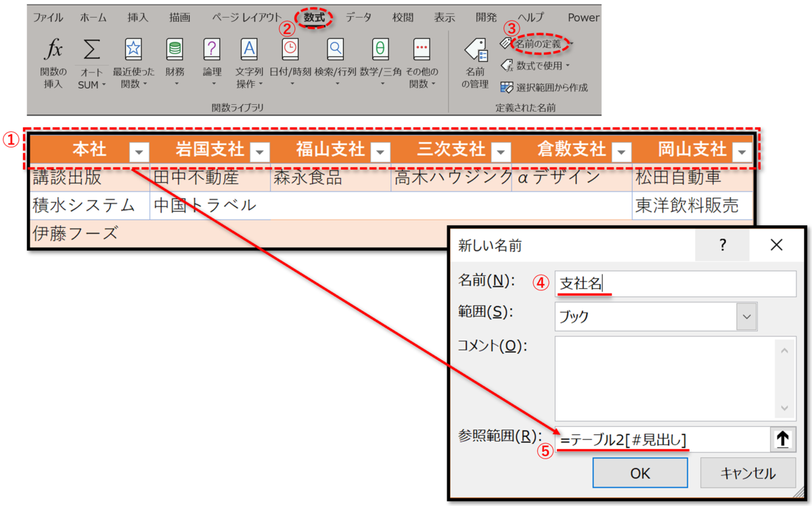The width and height of the screenshot is (812, 506).
Task: Click 選択範囲から作成 in the ribbon
Action: (x=541, y=87)
